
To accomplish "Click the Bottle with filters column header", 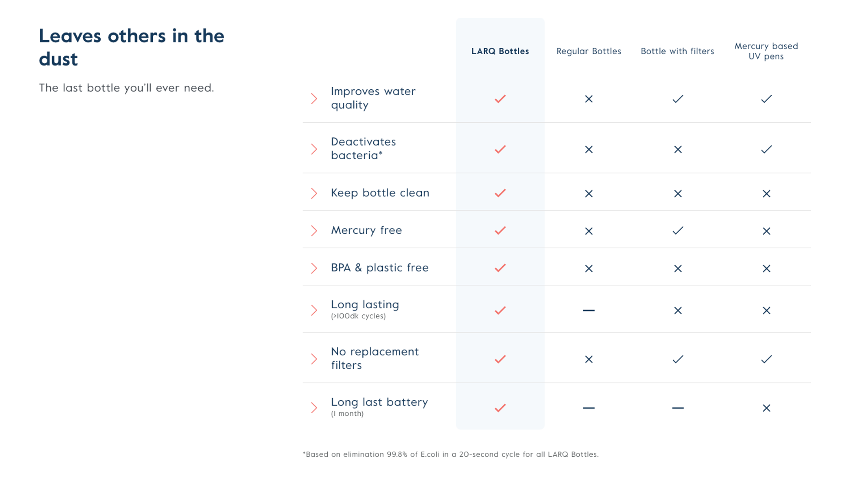I will [677, 51].
